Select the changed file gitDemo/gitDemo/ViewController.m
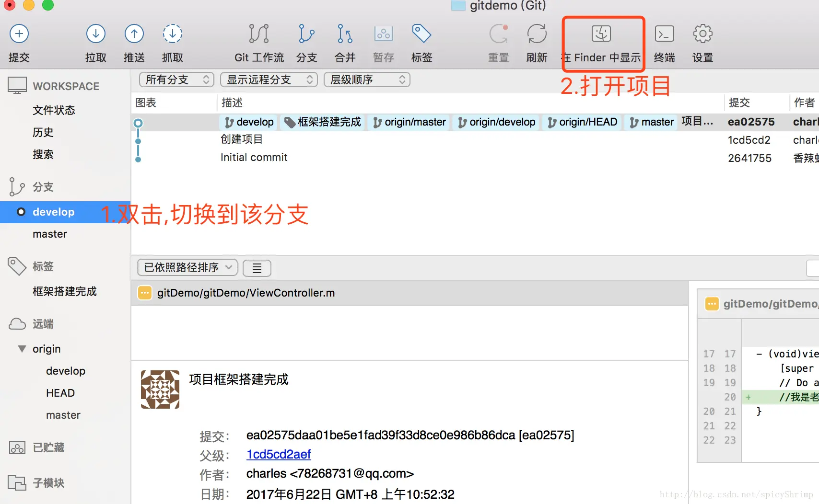Screen dimensions: 819x504 coord(410,293)
